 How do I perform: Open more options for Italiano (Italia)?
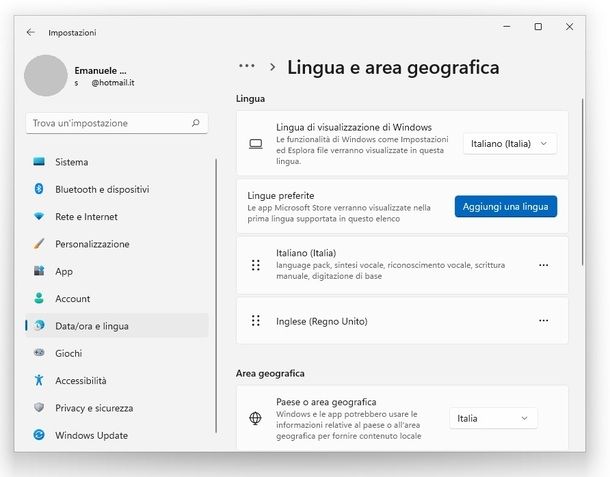point(543,265)
